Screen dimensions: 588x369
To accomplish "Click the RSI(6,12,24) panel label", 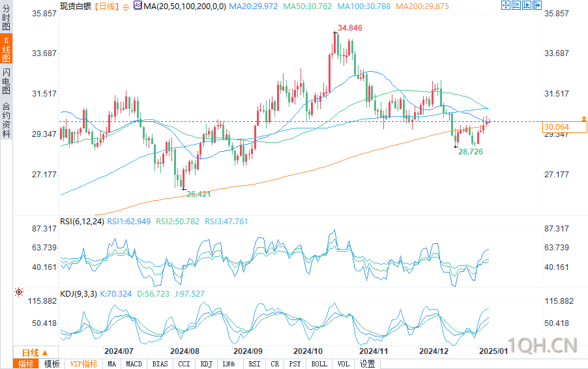I will coord(81,222).
